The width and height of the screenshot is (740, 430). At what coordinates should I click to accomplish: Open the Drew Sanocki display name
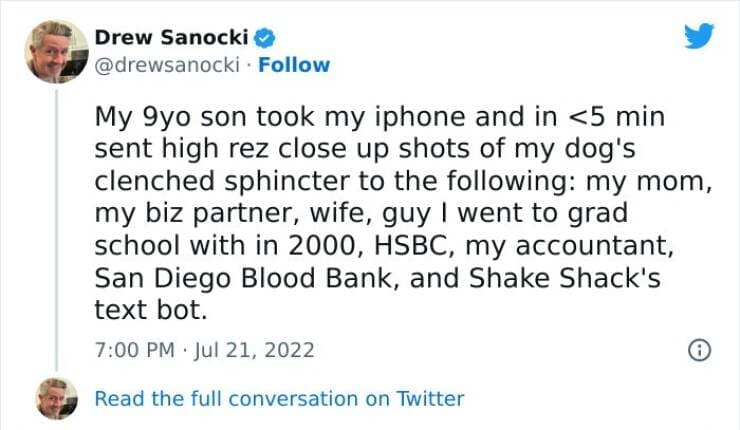click(x=173, y=38)
